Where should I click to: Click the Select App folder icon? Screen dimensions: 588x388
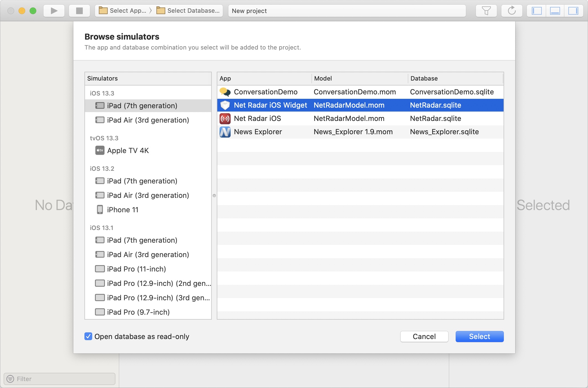103,11
